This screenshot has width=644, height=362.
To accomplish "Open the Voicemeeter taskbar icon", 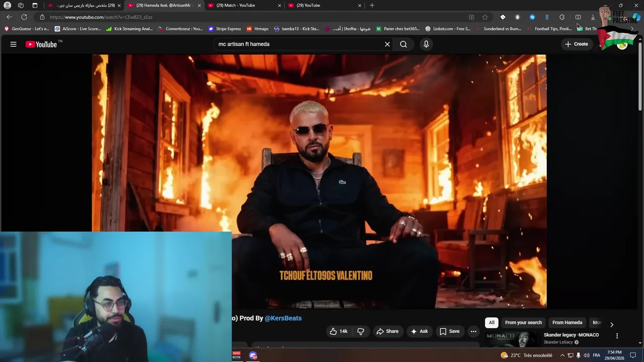I will [236, 355].
